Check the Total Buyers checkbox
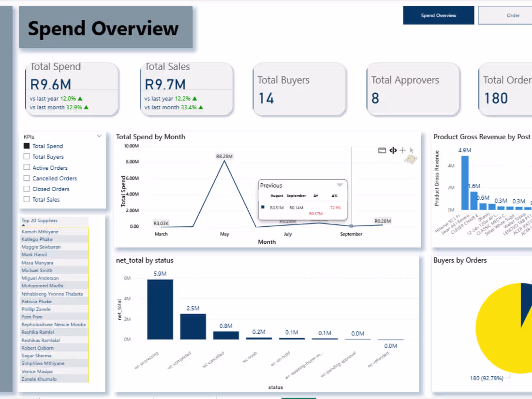The height and width of the screenshot is (399, 532). coord(26,157)
